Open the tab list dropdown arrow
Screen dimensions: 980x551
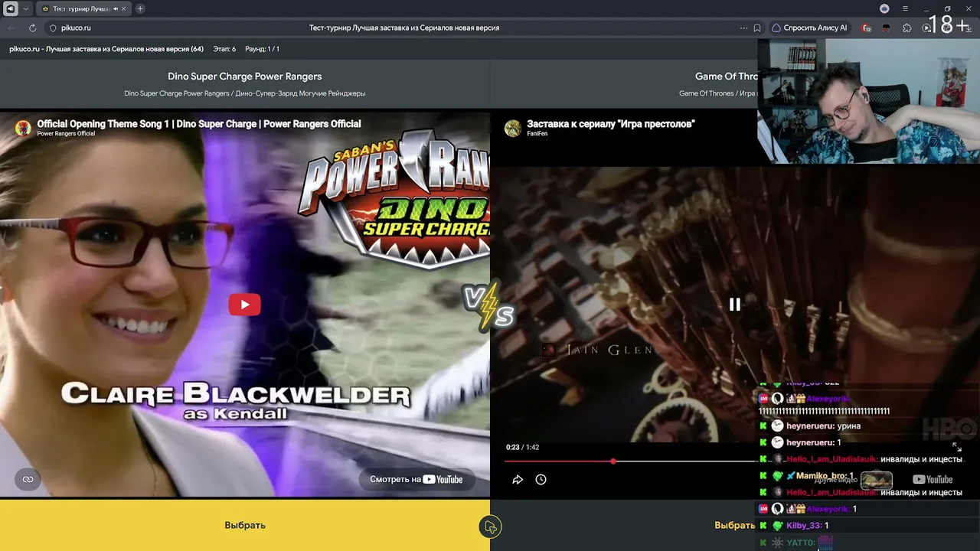click(x=25, y=8)
